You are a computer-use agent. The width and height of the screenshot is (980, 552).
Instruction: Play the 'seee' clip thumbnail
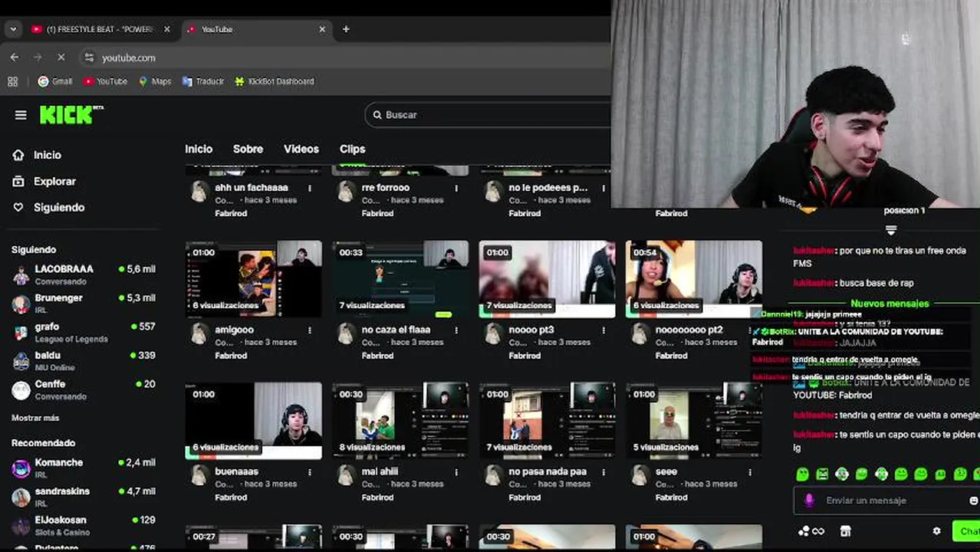click(694, 421)
